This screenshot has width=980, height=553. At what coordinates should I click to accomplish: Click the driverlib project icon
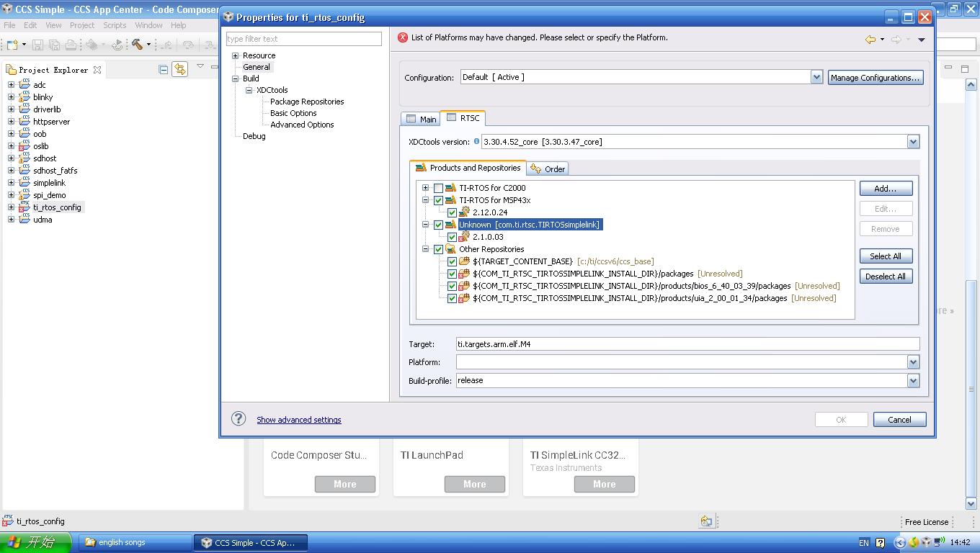[x=24, y=109]
